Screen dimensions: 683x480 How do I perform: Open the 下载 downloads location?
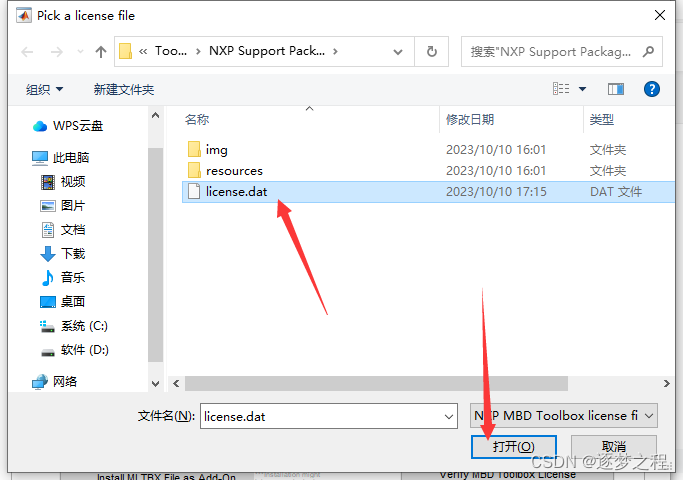click(63, 254)
